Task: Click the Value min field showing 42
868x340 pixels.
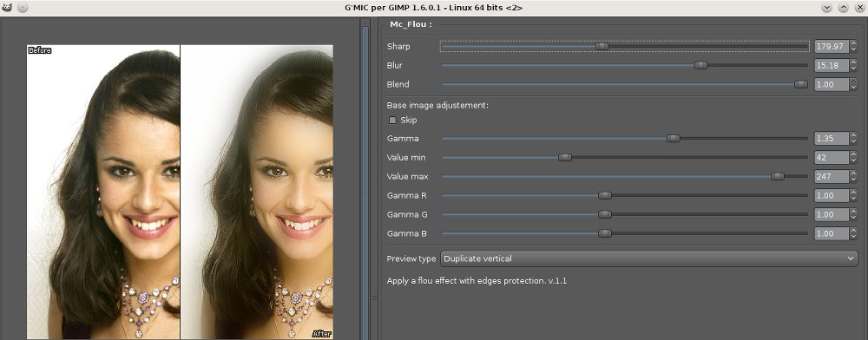Action: (x=832, y=158)
